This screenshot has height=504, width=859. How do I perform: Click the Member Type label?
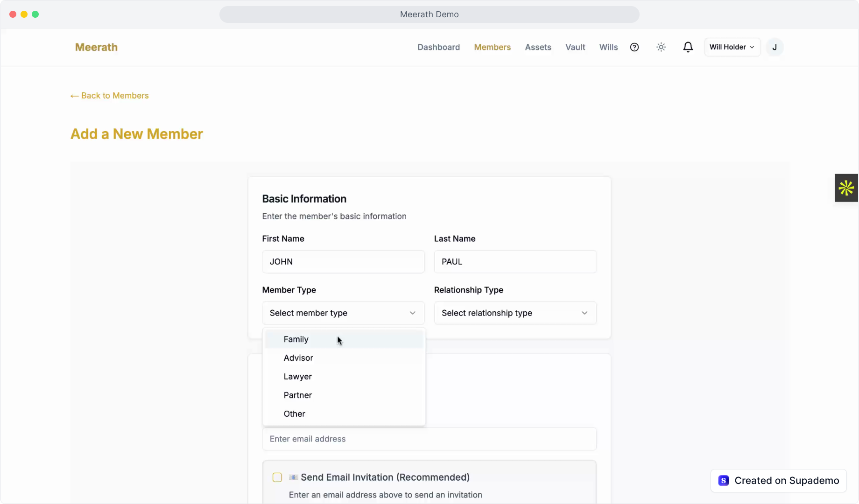[289, 290]
